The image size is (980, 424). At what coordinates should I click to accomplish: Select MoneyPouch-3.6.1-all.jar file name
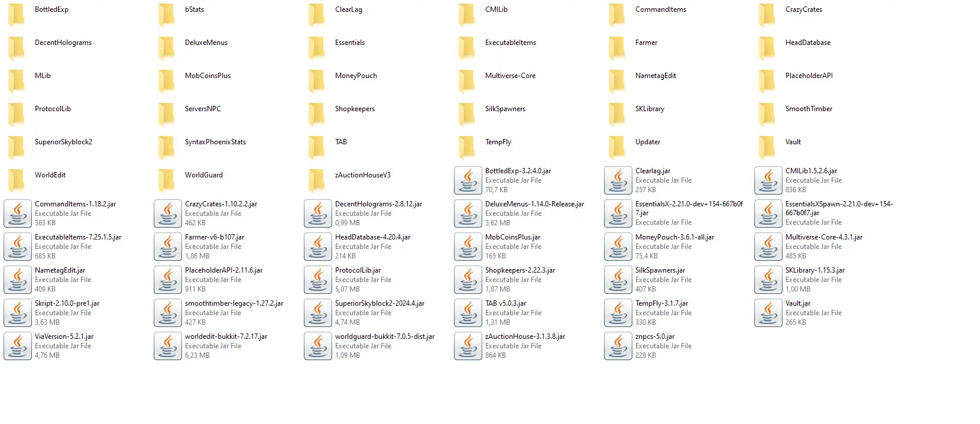tap(674, 237)
